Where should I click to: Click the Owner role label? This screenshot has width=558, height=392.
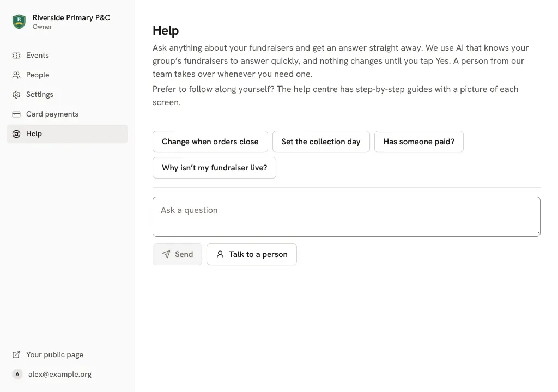43,27
